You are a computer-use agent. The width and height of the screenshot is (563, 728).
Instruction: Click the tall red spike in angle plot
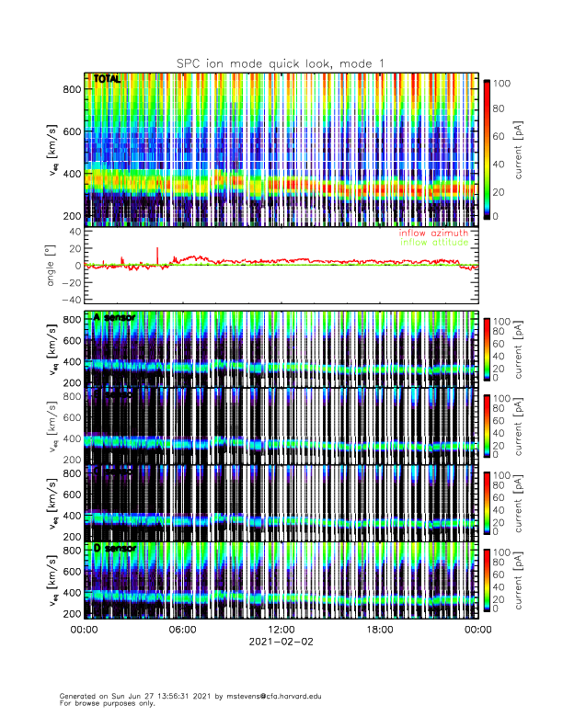pos(157,255)
